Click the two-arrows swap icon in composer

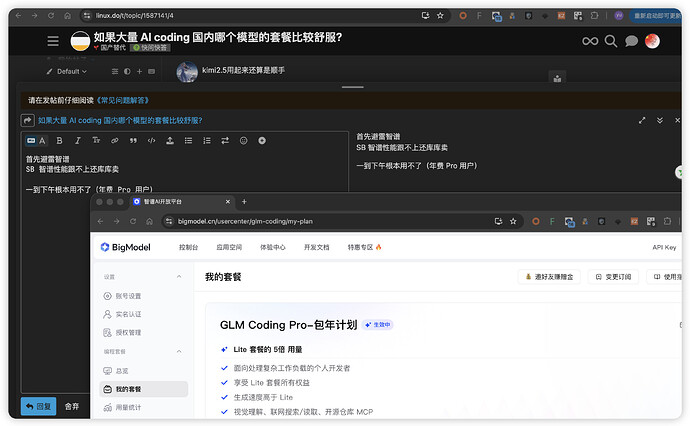pos(225,141)
